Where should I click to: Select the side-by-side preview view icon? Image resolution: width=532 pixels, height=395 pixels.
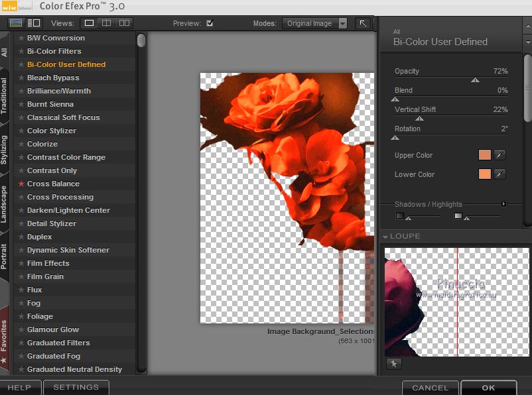coord(124,23)
